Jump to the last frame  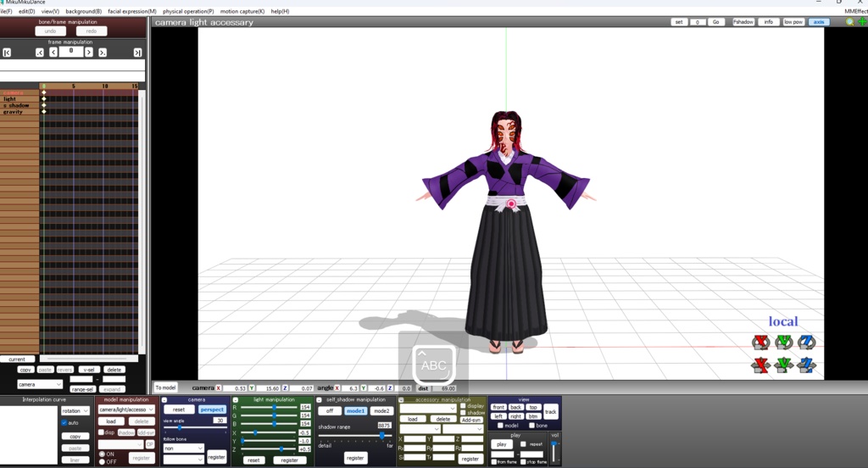(x=137, y=53)
